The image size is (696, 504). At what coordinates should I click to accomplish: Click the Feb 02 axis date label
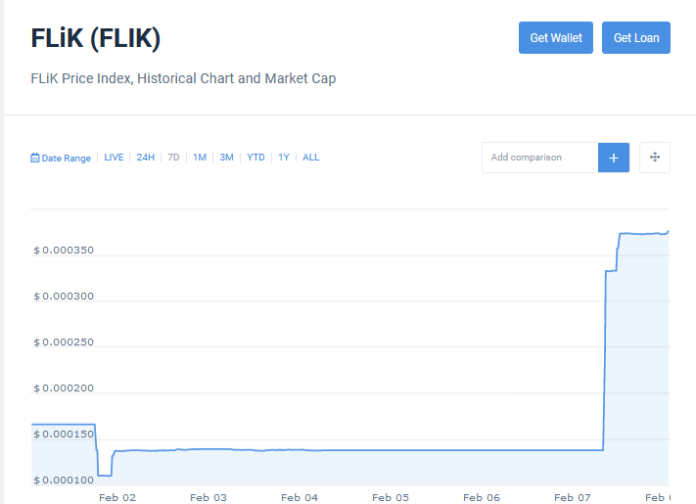(x=117, y=497)
